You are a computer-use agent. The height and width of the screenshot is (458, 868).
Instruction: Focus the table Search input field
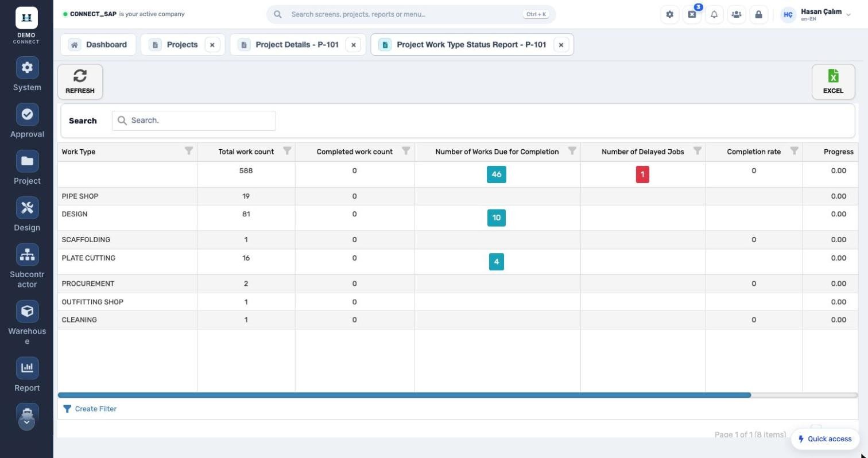193,121
